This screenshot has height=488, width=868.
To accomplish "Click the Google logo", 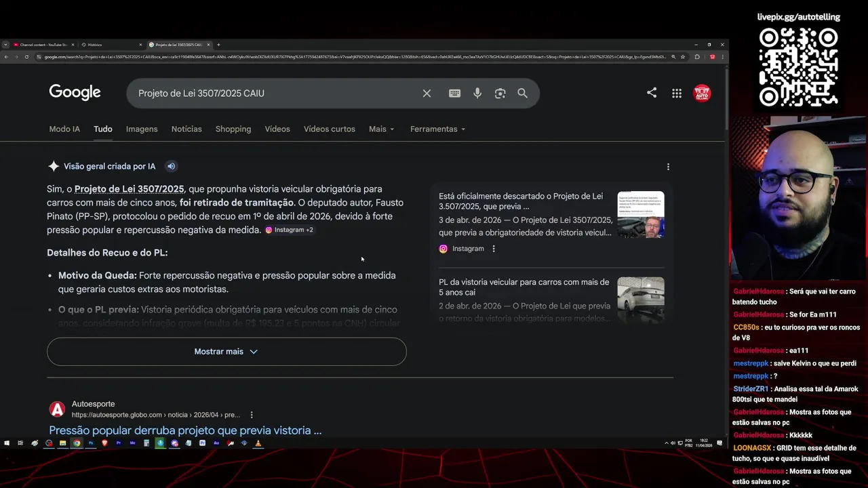I will coord(75,93).
